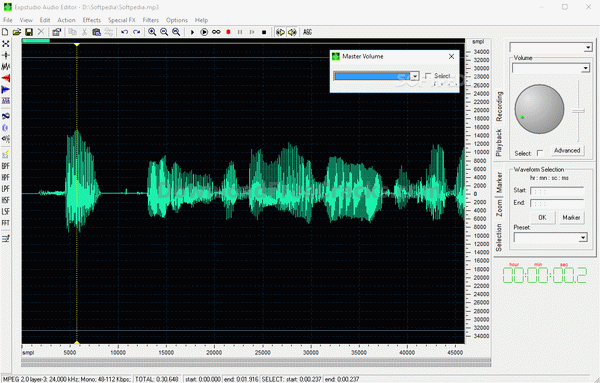
Task: Open the Special FX menu
Action: pyautogui.click(x=122, y=20)
